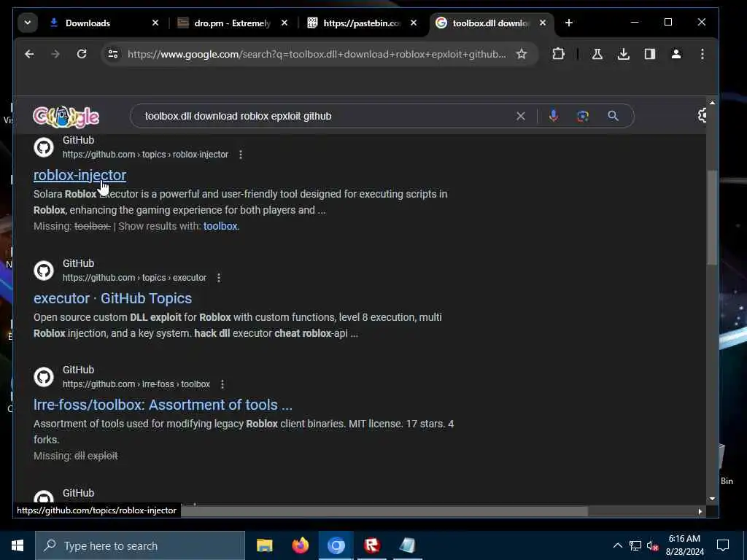The image size is (747, 560).
Task: Clear the search query with X
Action: [x=521, y=116]
